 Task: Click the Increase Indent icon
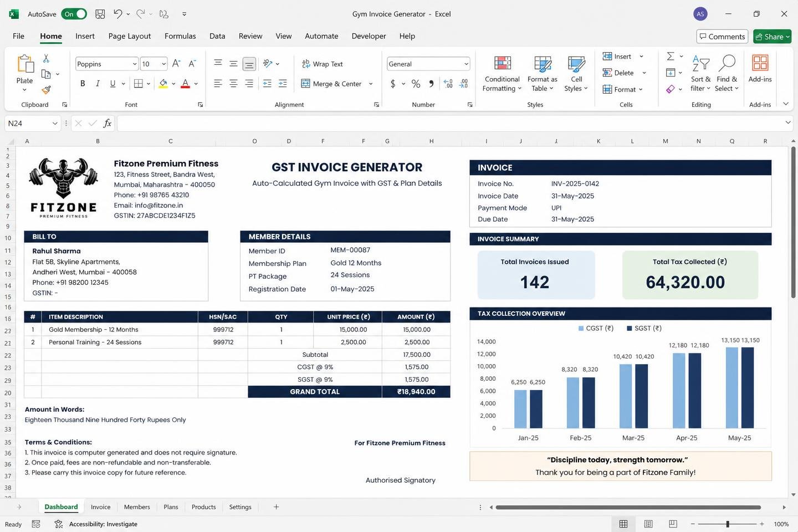click(x=283, y=84)
